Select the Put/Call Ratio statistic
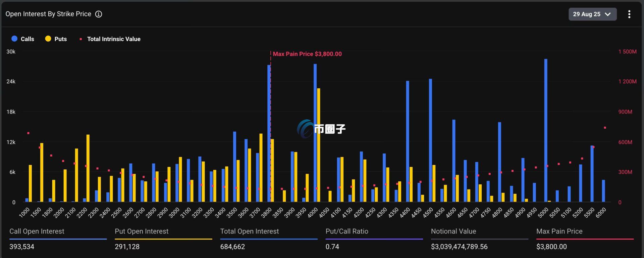This screenshot has width=644, height=258. [347, 231]
